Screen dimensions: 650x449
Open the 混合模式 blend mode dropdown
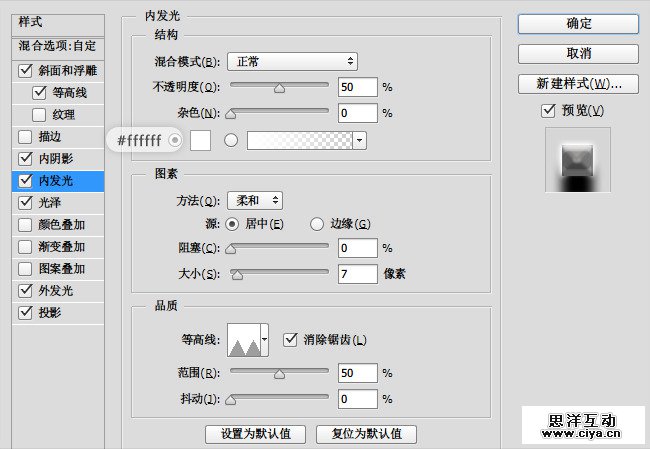(292, 62)
